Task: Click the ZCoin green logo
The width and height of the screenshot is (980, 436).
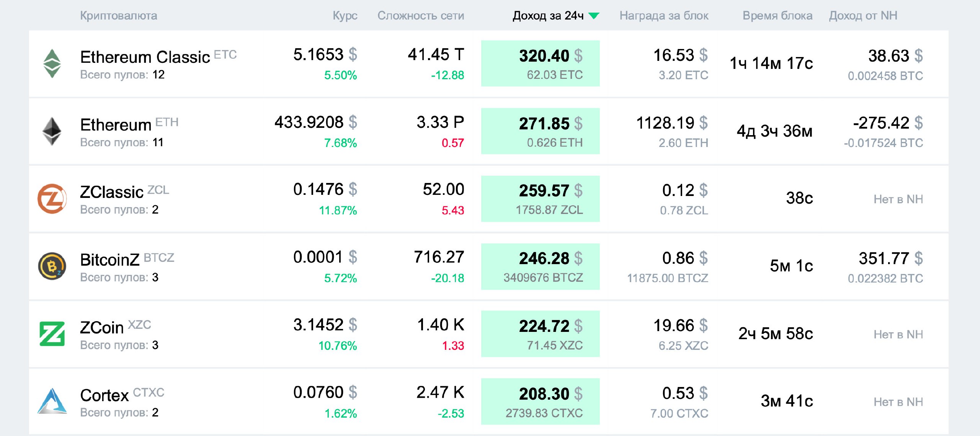Action: click(52, 334)
